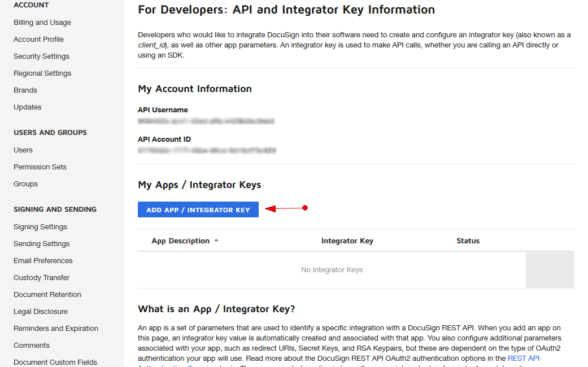Go to Permission Sets
The width and height of the screenshot is (588, 367).
[x=40, y=167]
